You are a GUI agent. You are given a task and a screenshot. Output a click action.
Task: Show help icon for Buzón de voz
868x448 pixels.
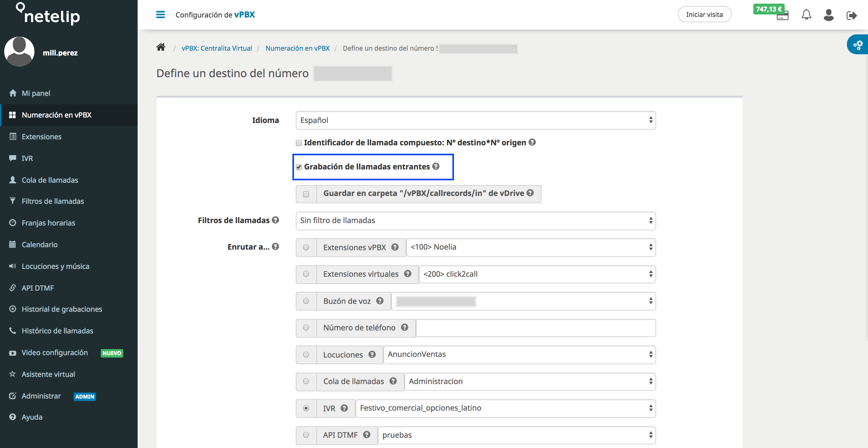click(380, 301)
